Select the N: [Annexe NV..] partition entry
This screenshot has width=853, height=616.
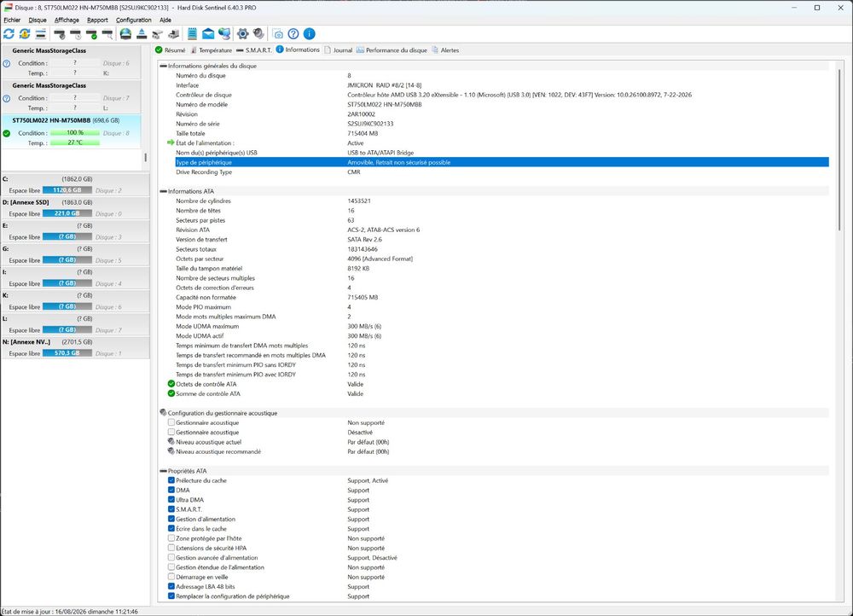[75, 348]
